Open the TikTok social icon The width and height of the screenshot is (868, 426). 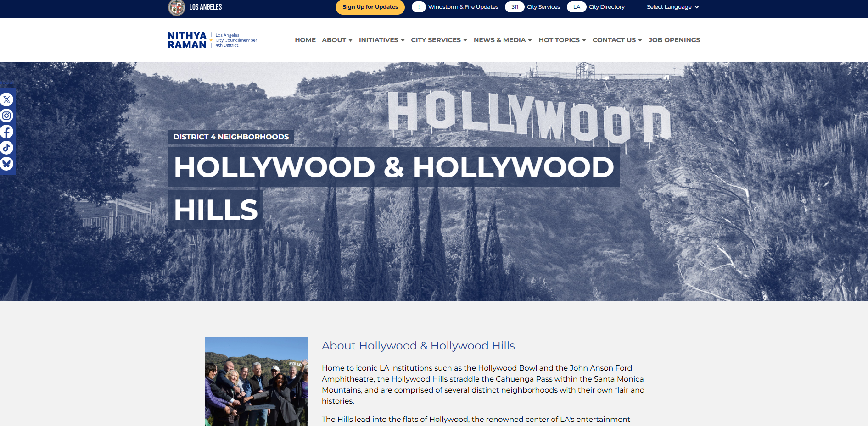pyautogui.click(x=6, y=148)
